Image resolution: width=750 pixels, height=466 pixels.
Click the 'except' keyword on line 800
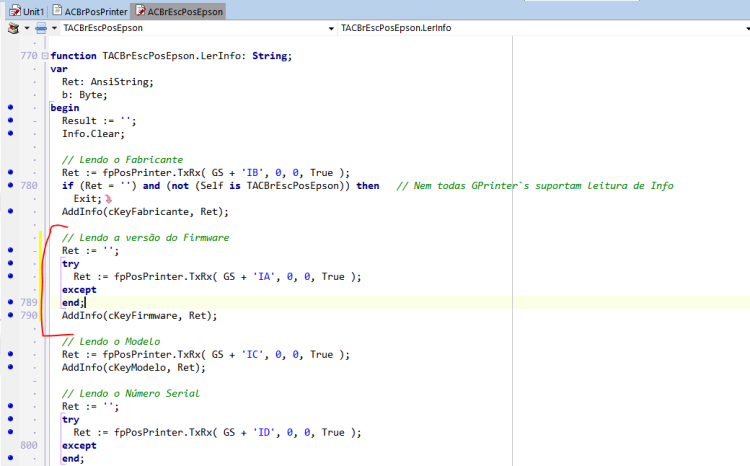click(x=79, y=445)
